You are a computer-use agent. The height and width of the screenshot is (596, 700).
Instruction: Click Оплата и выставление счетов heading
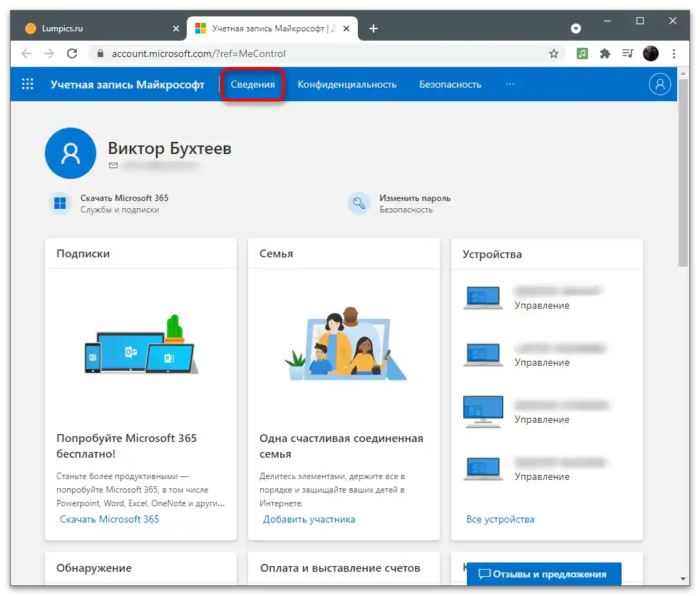point(340,568)
